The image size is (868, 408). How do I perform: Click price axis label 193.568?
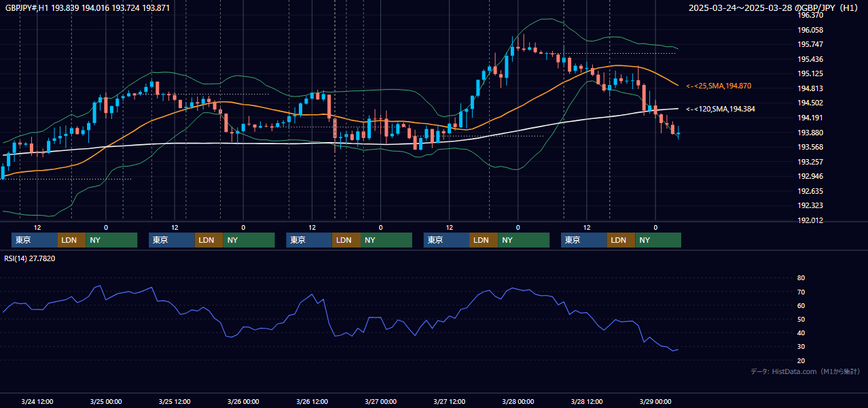coord(810,147)
